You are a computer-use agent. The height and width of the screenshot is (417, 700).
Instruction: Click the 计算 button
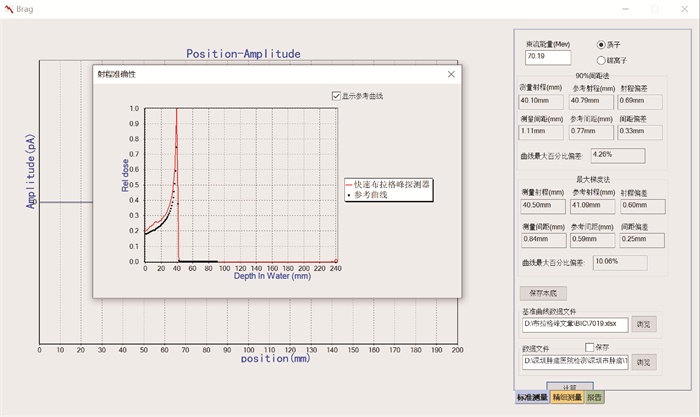pyautogui.click(x=570, y=387)
